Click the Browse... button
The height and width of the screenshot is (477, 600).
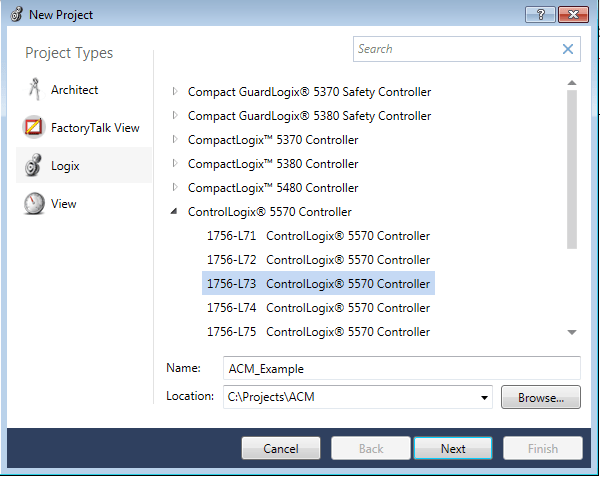541,397
